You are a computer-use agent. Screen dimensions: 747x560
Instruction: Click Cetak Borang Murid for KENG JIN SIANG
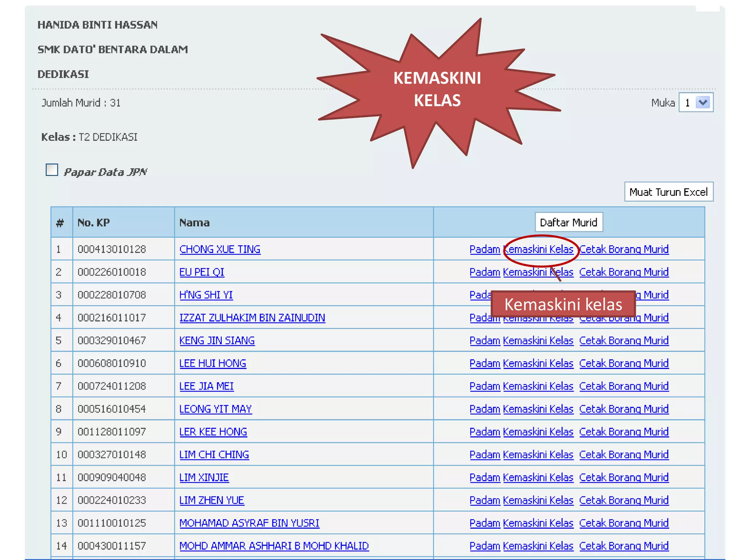(624, 341)
